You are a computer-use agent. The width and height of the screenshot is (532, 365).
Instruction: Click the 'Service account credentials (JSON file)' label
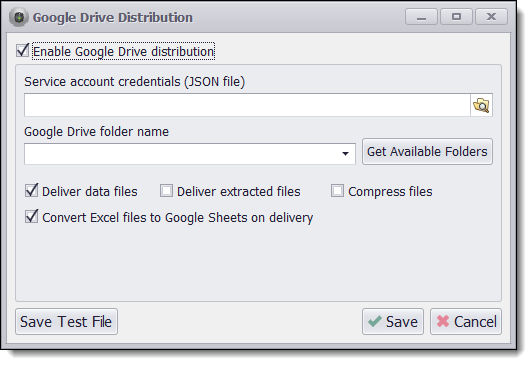click(135, 82)
